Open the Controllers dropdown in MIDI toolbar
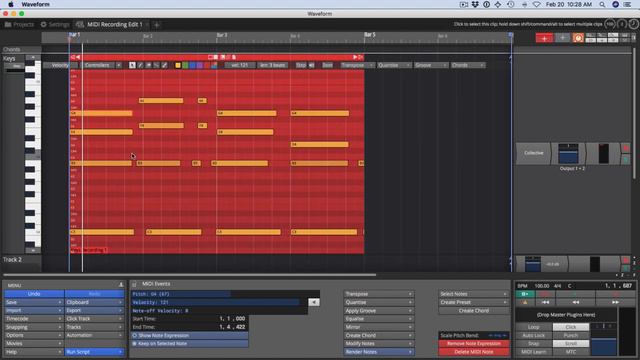The image size is (640, 360). click(102, 65)
